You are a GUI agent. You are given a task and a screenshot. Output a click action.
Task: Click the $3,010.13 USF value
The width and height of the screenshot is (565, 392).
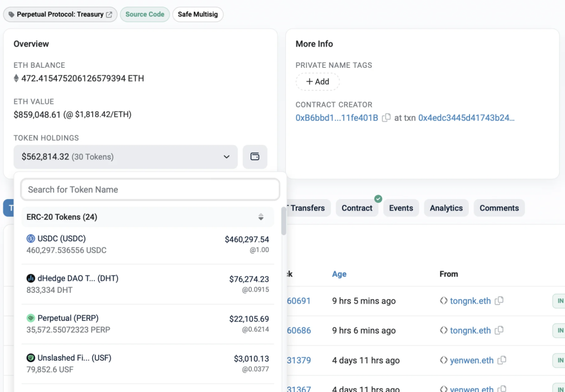(x=251, y=358)
